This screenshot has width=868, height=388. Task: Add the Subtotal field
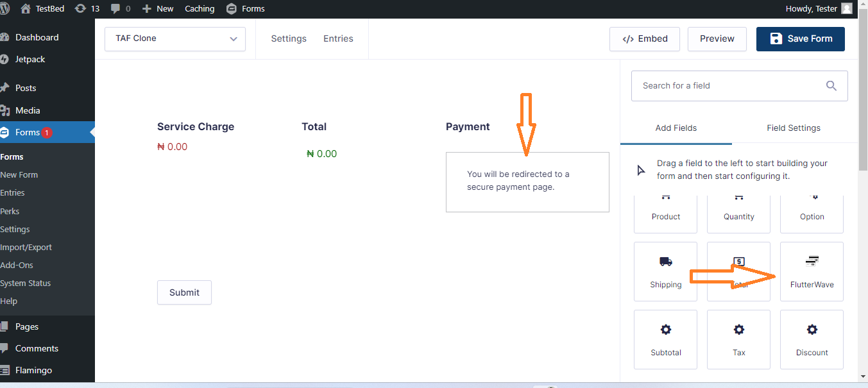coord(665,339)
